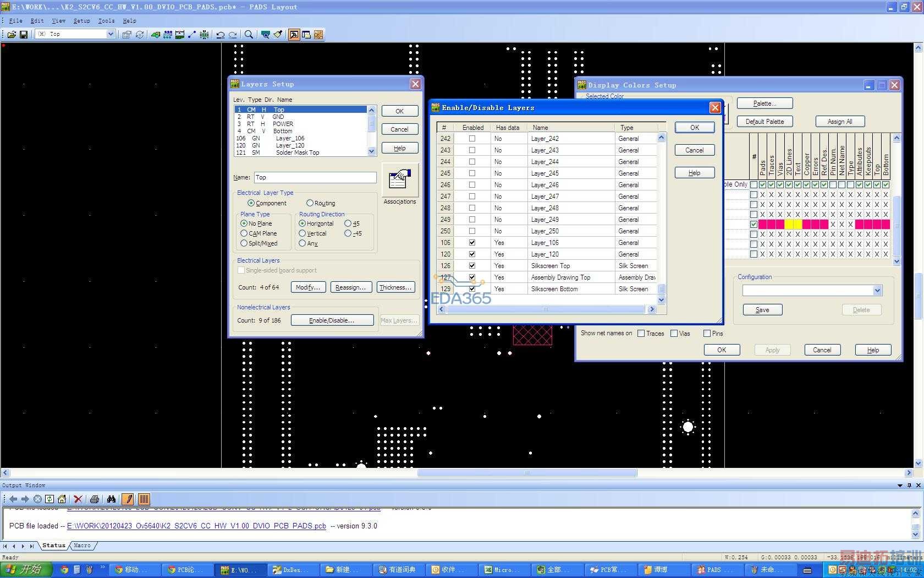Expand the Configuration dropdown

pyautogui.click(x=877, y=291)
